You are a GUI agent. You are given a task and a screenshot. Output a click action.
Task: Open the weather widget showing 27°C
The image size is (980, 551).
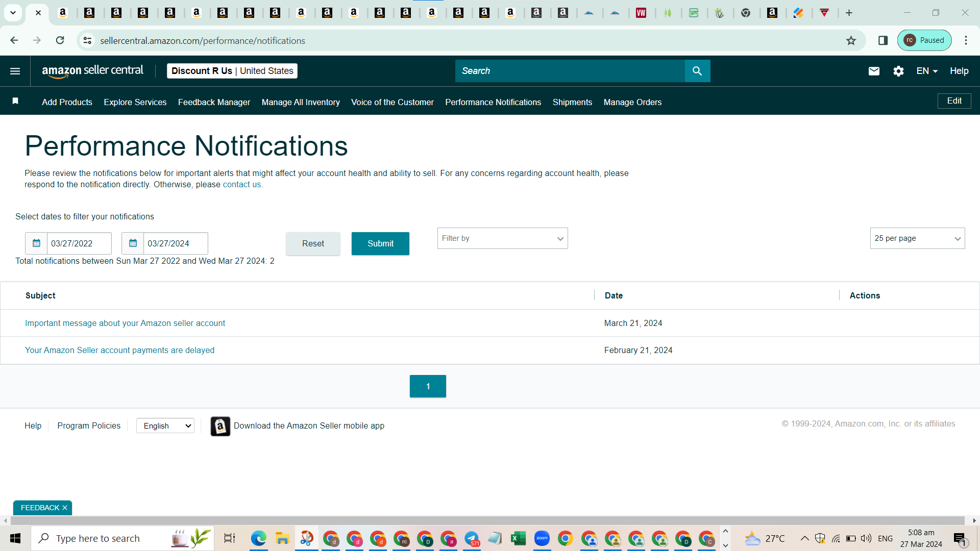pos(765,538)
